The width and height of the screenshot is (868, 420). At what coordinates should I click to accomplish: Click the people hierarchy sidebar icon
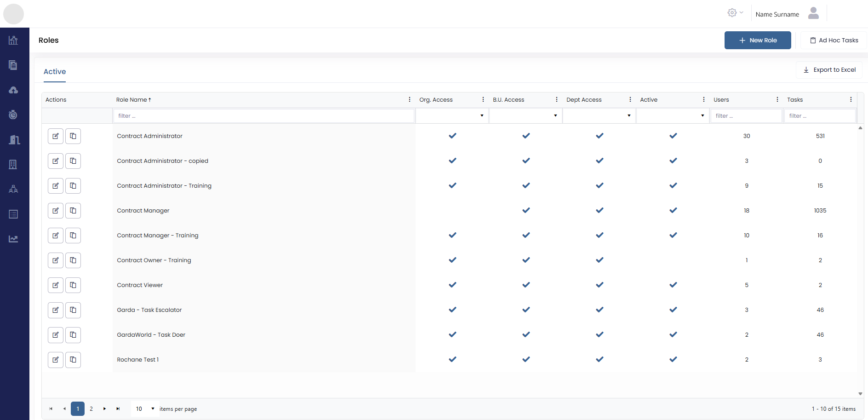click(13, 189)
